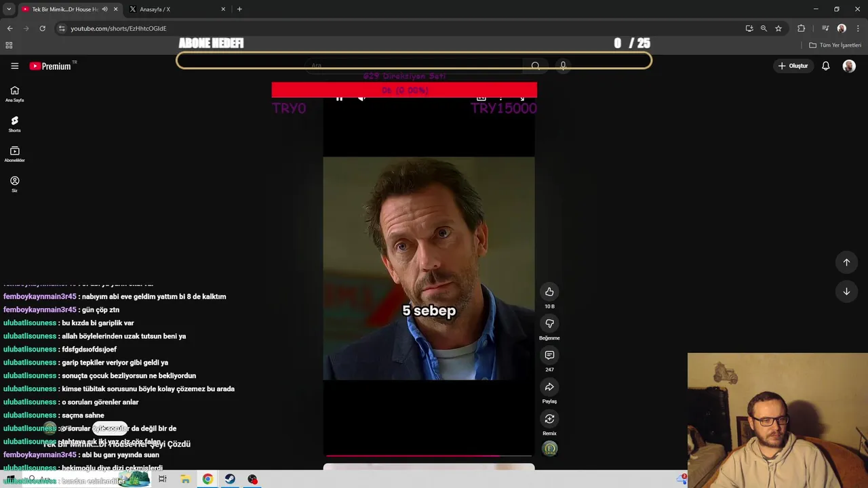
Task: Install app icon in address bar
Action: 749,28
